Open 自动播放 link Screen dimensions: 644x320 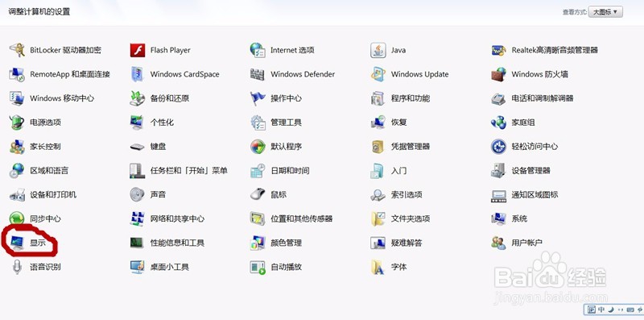pyautogui.click(x=287, y=267)
